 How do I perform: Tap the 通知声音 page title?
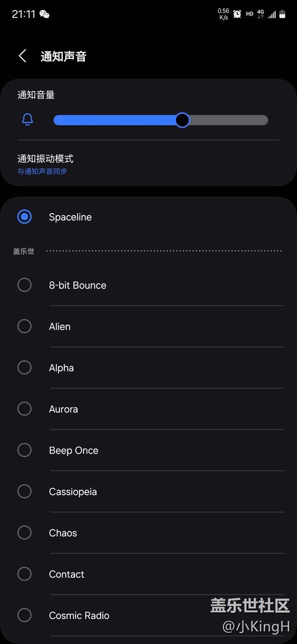64,56
